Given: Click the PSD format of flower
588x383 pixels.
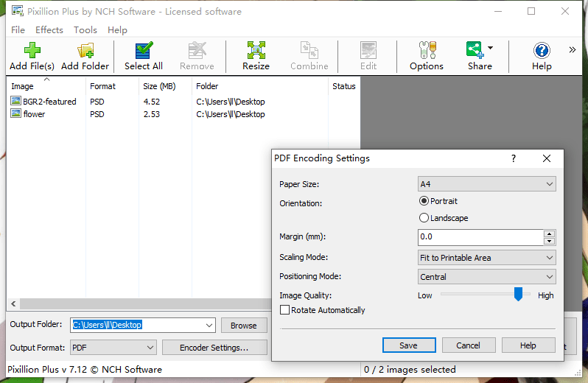Looking at the screenshot, I should tap(97, 114).
